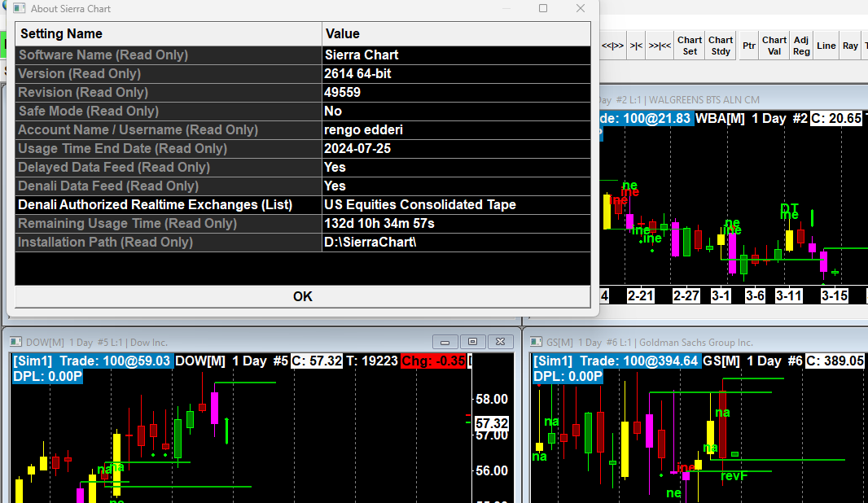The width and height of the screenshot is (868, 503).
Task: Click the GS[M] chart window title bar
Action: coord(699,343)
